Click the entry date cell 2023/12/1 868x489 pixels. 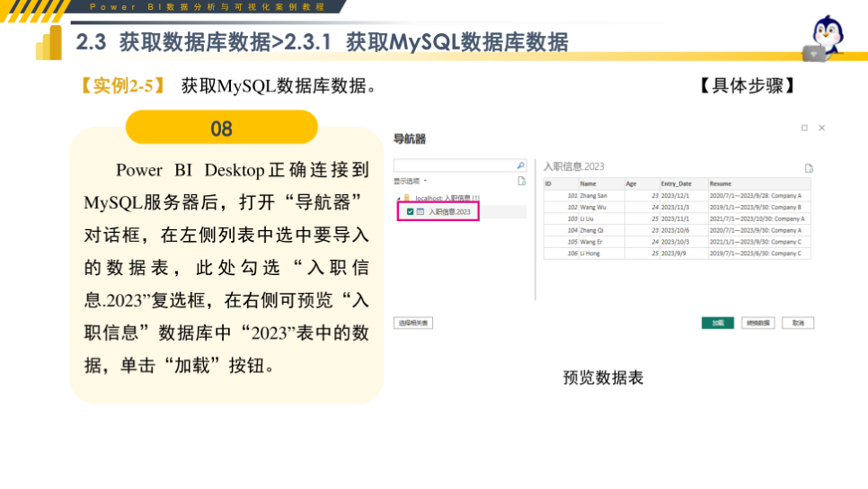click(x=684, y=195)
